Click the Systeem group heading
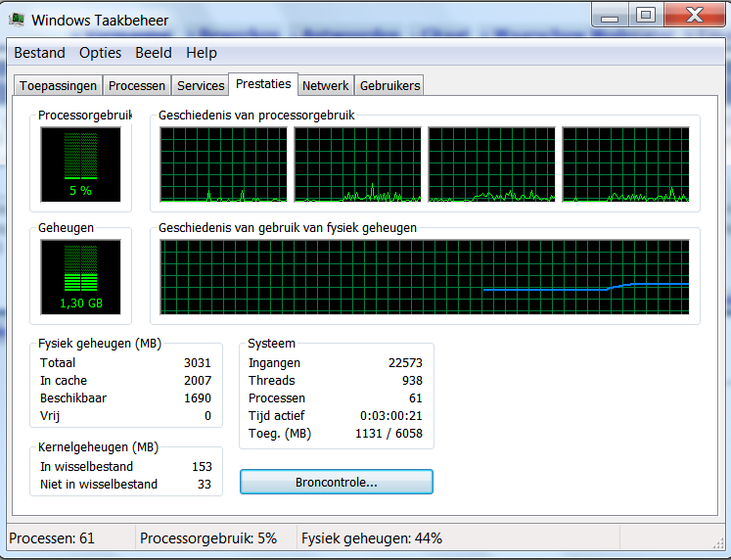731x560 pixels. pyautogui.click(x=271, y=344)
